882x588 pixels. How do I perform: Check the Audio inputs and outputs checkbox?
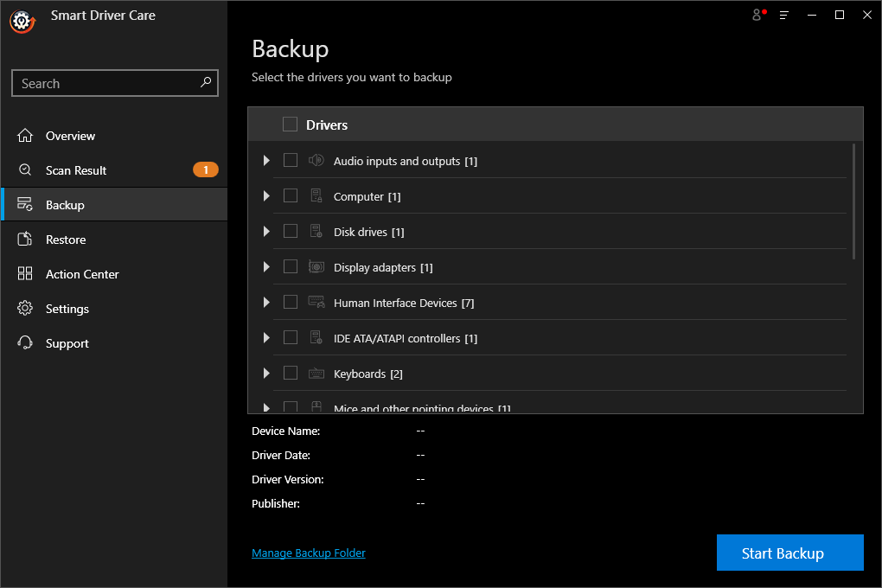pyautogui.click(x=291, y=160)
